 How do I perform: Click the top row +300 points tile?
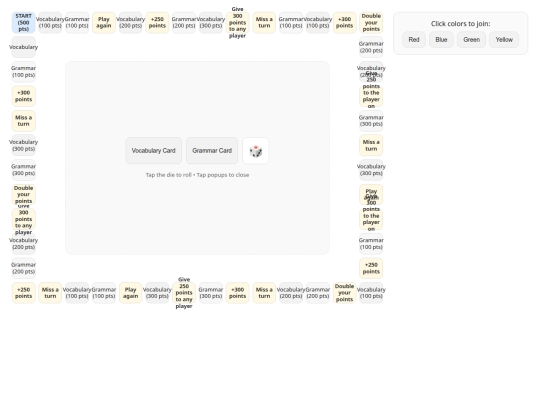pos(344,23)
